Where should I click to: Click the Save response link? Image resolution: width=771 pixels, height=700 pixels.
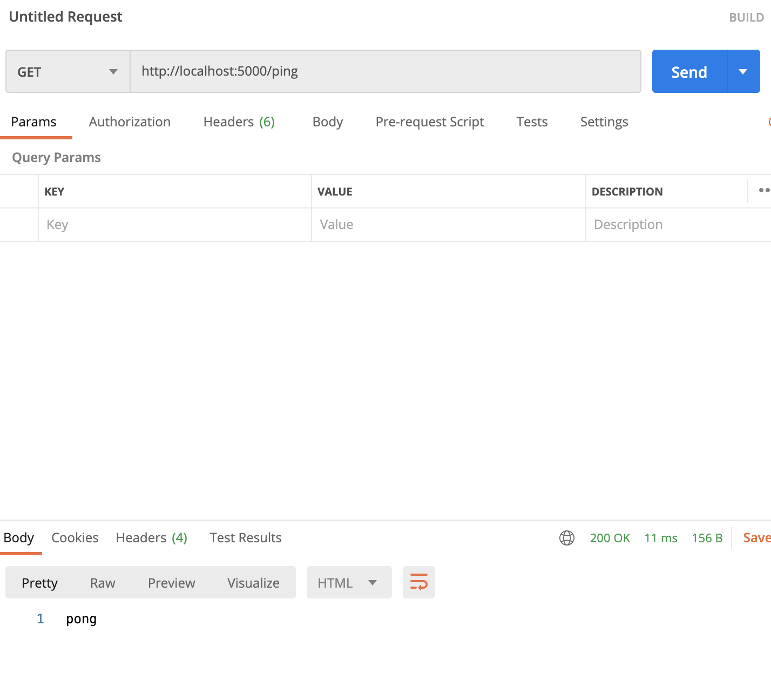click(757, 538)
